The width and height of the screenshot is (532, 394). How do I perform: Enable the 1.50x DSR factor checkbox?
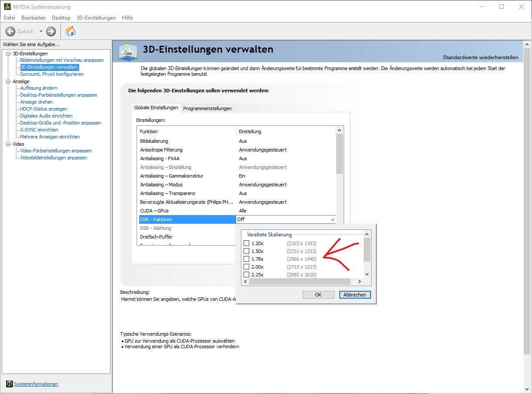click(247, 251)
